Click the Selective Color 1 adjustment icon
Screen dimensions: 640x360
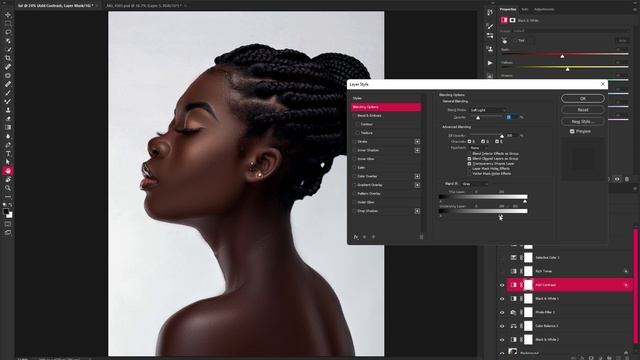[513, 258]
